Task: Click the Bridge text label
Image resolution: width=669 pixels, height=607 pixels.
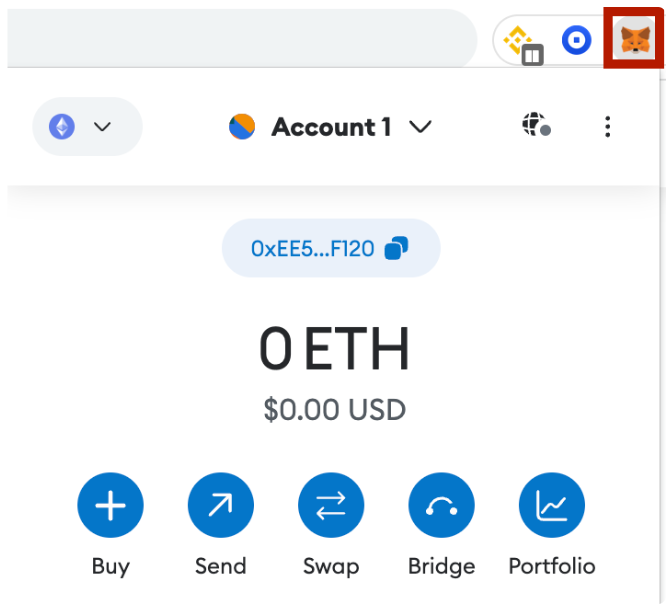Action: (441, 566)
